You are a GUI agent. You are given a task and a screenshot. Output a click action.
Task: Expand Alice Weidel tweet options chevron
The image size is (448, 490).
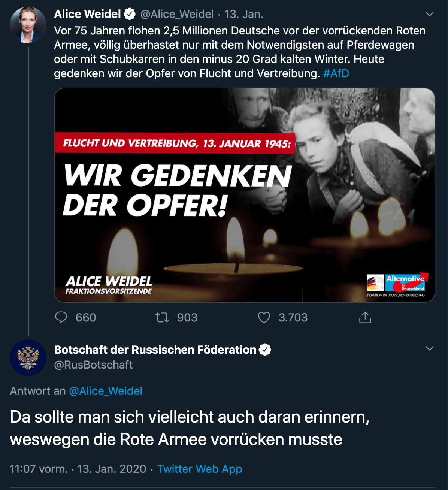click(x=430, y=14)
